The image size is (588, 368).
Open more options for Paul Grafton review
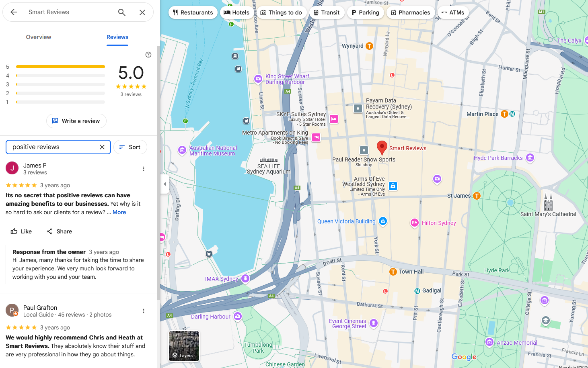pos(144,311)
